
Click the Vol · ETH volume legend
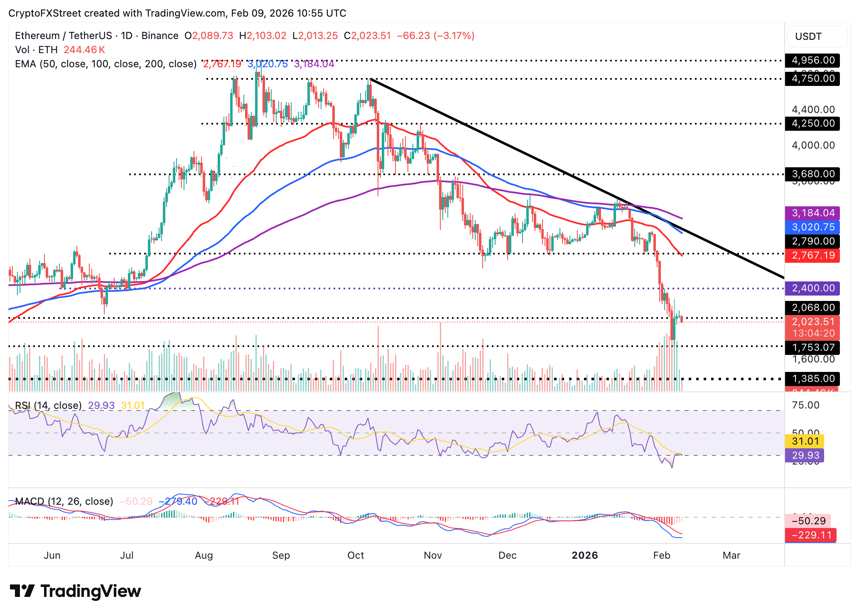36,50
